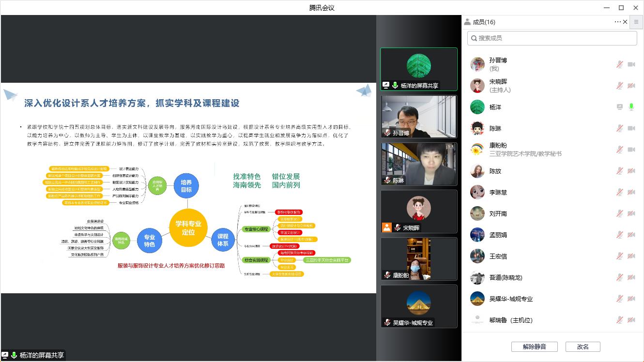Click 陈琳's camera icon in member list
Image resolution: width=644 pixels, height=362 pixels.
pyautogui.click(x=631, y=128)
